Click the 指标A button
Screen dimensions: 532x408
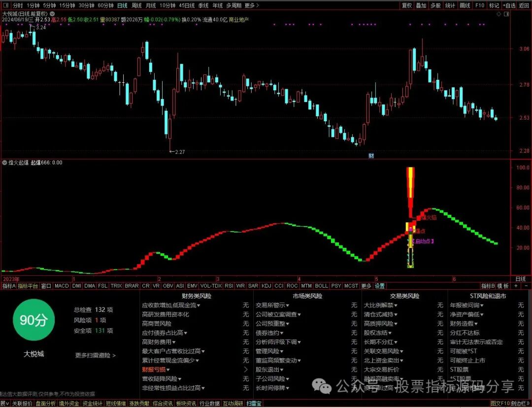(9, 286)
